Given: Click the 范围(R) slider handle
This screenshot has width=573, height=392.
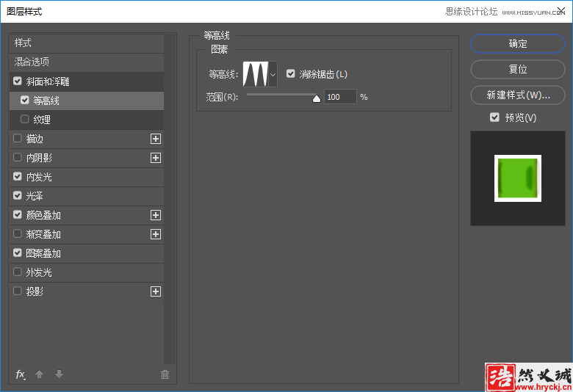Looking at the screenshot, I should 317,98.
